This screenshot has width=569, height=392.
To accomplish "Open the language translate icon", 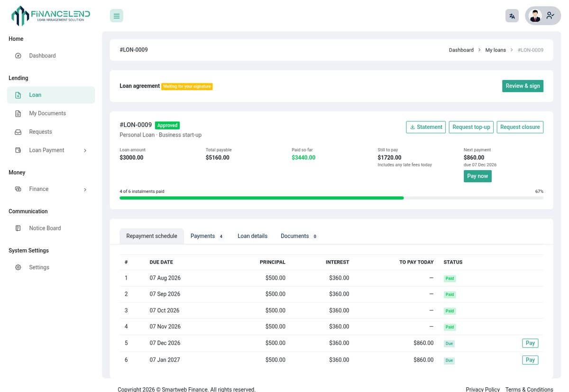I will 512,16.
